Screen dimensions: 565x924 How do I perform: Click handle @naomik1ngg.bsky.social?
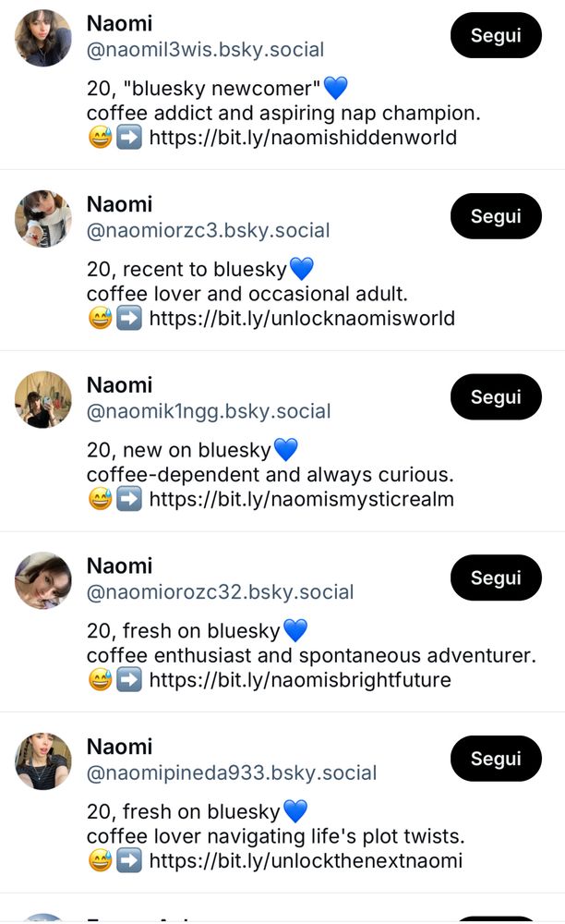click(209, 411)
